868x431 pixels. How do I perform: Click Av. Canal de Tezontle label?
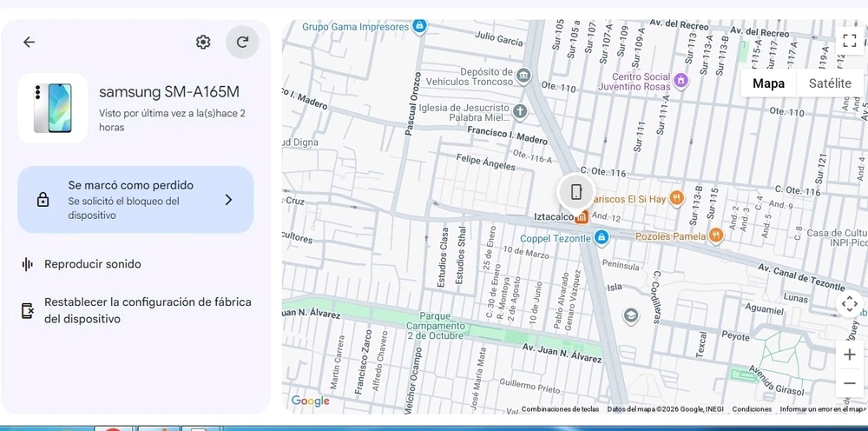tap(801, 275)
